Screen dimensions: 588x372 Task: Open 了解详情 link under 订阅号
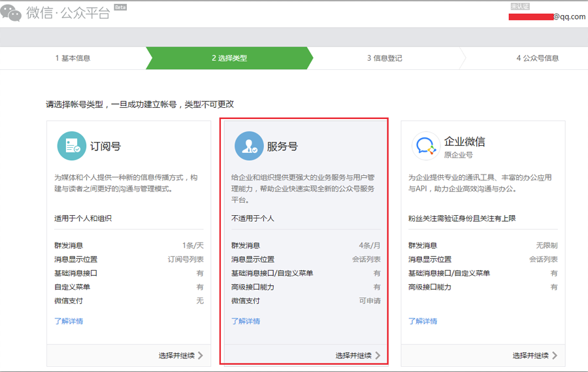click(69, 321)
